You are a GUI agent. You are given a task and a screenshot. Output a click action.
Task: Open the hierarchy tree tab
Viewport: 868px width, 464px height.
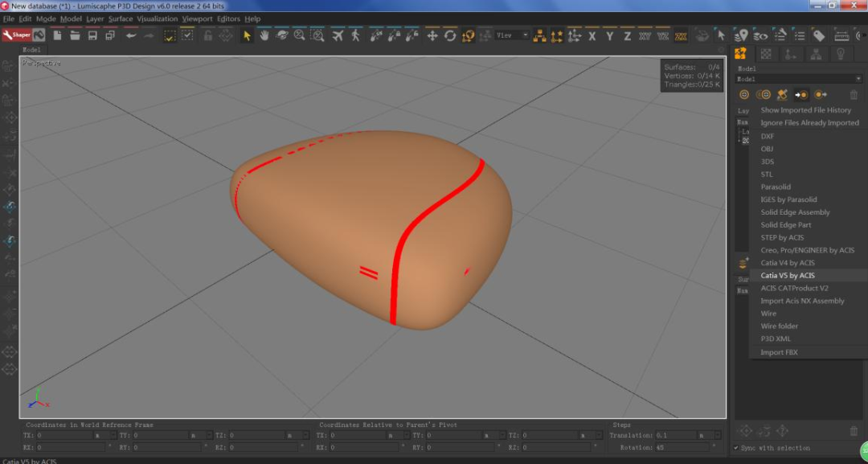[816, 54]
